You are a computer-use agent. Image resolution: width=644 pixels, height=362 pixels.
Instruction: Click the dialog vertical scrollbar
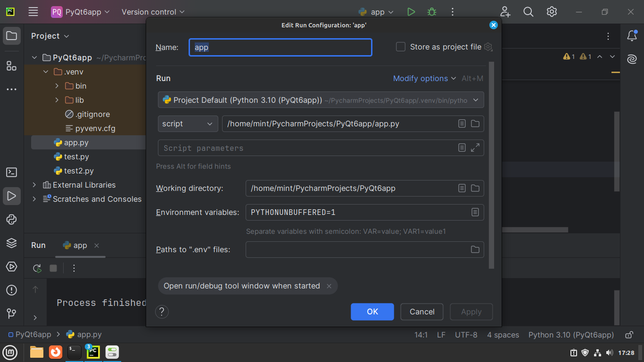click(x=492, y=165)
